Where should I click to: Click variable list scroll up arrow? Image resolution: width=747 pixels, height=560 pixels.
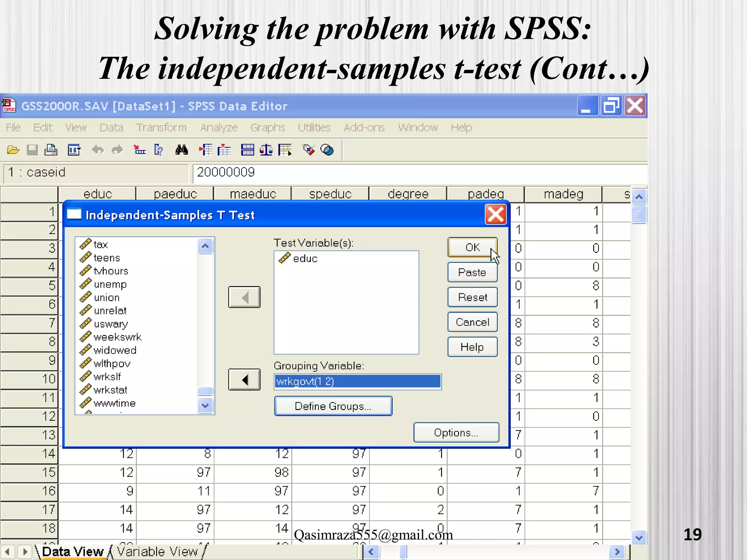(205, 246)
